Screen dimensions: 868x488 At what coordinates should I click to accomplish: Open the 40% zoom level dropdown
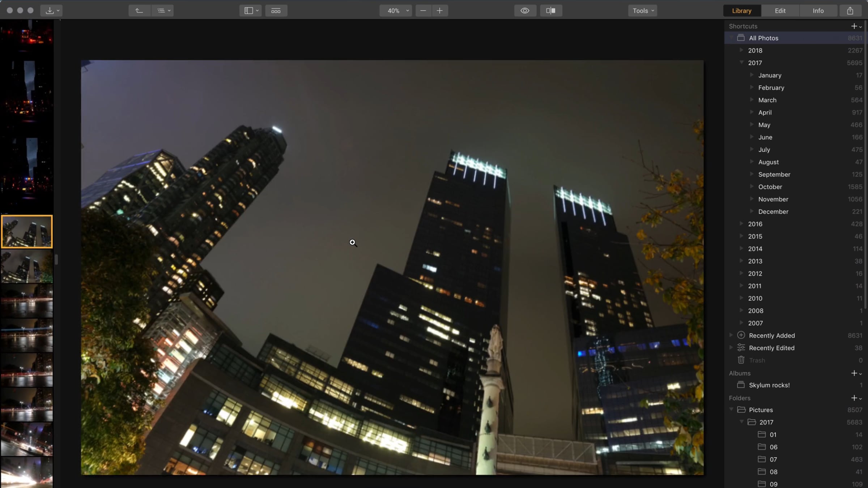pos(395,10)
